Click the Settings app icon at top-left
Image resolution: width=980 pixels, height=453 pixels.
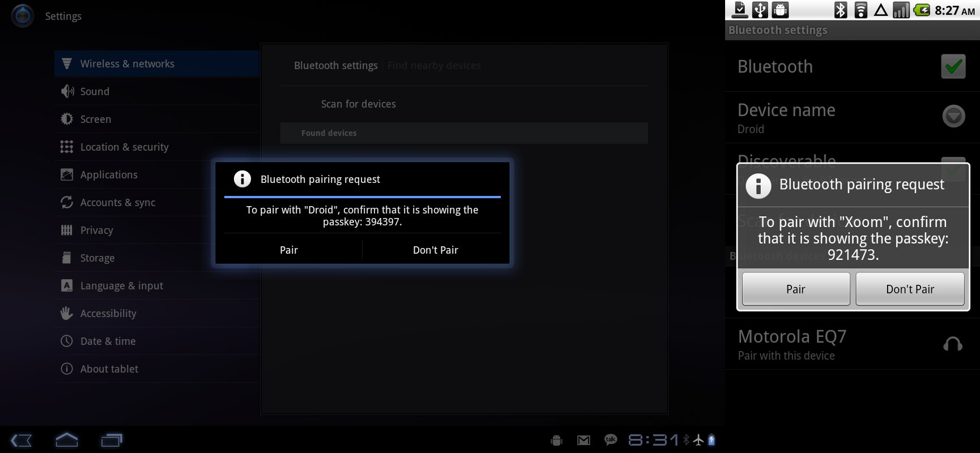[x=23, y=16]
